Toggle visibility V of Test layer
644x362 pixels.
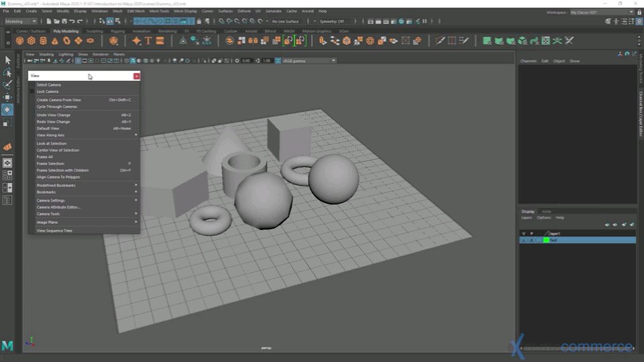tap(523, 240)
